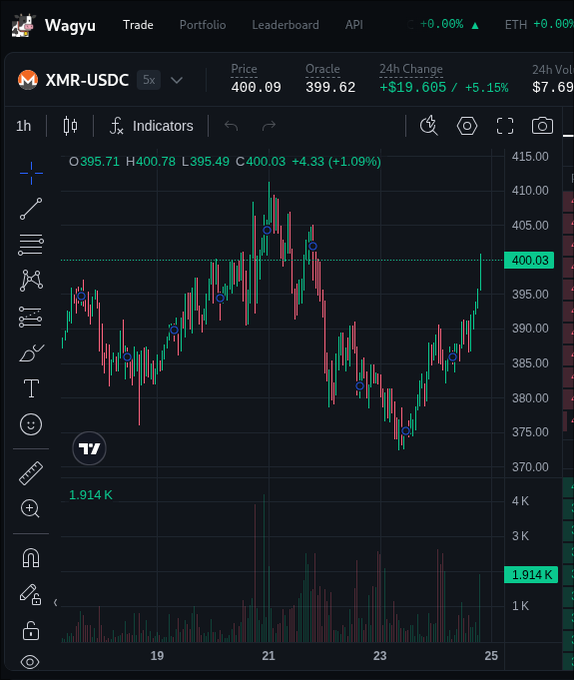Click the H400.78 high value in legend
Viewport: 574px width, 680px height.
150,162
